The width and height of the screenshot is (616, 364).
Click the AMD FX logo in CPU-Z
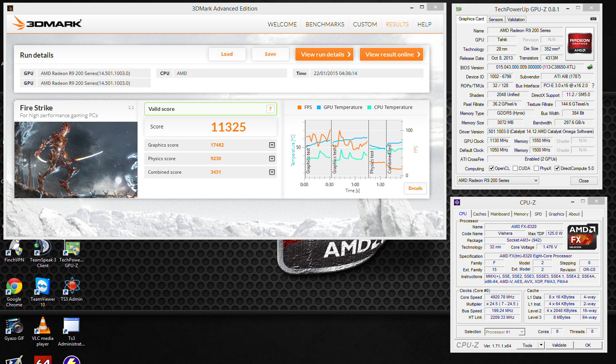(582, 237)
